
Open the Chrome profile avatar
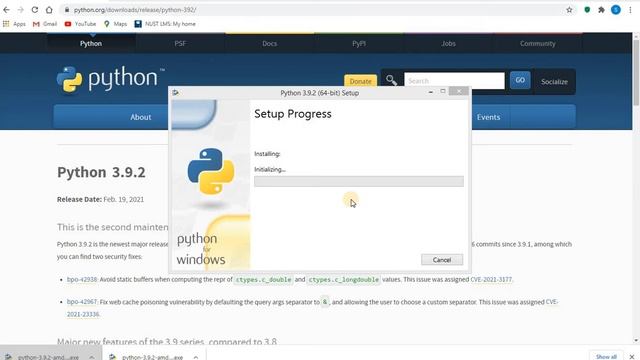click(616, 10)
